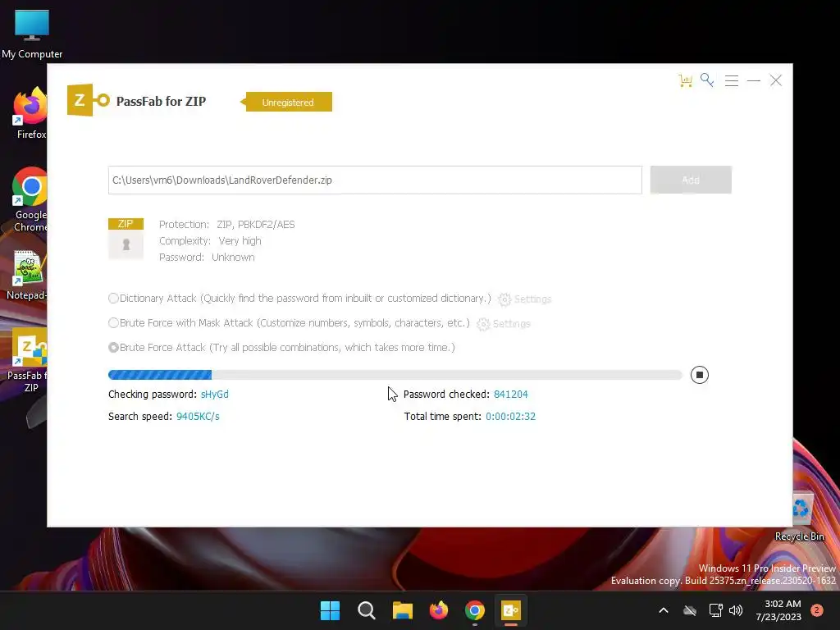Minimize the PassFab for ZIP window
840x630 pixels.
click(754, 81)
